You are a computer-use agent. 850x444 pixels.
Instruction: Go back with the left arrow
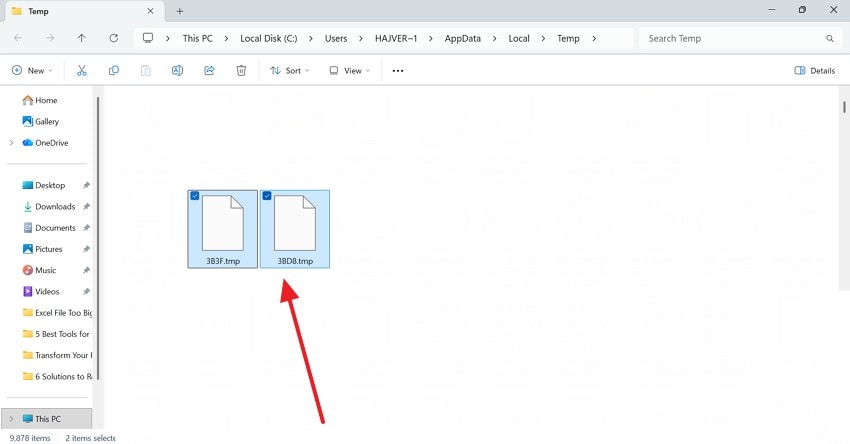[18, 38]
